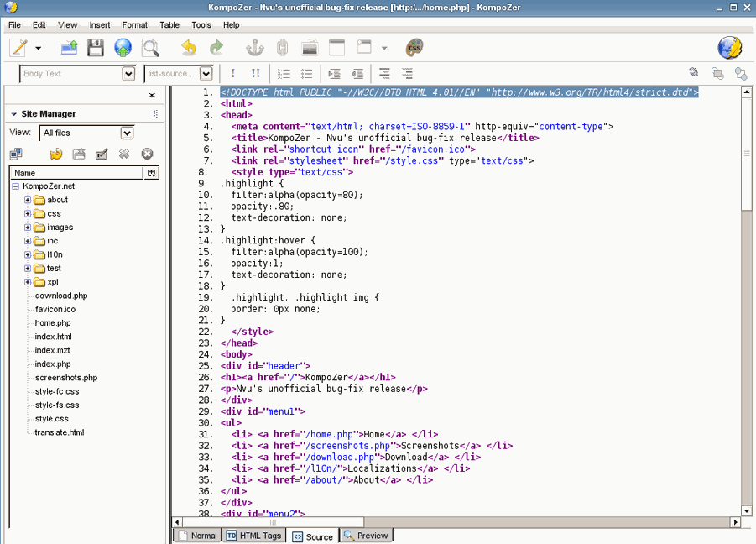Click the Undo arrow icon
The width and height of the screenshot is (756, 544).
[189, 48]
